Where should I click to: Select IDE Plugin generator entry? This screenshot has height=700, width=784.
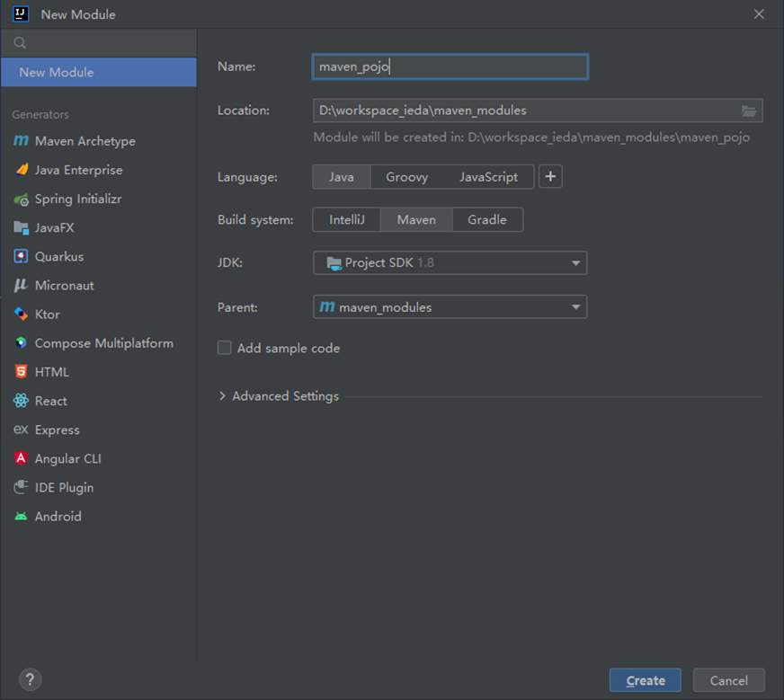pos(99,487)
